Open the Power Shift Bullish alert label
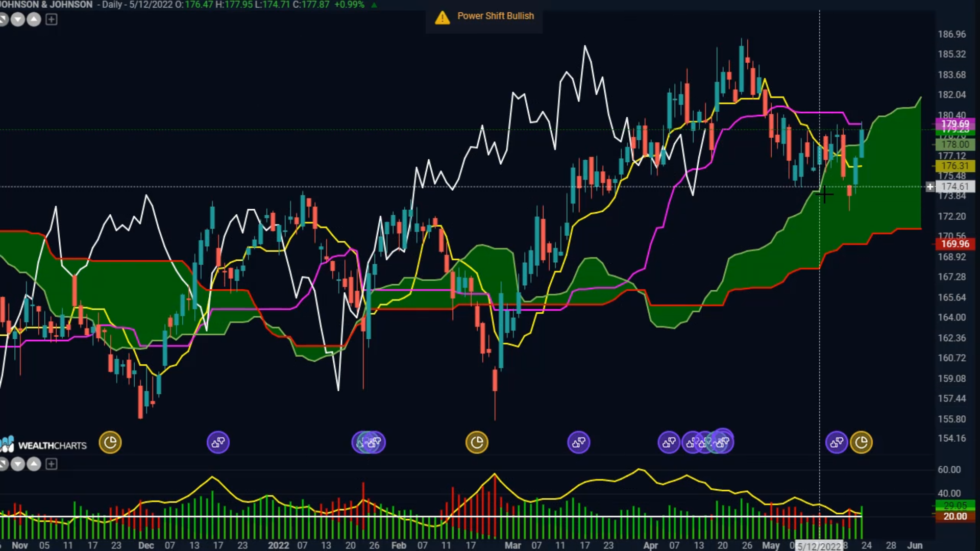Viewport: 980px width, 551px height. click(496, 16)
